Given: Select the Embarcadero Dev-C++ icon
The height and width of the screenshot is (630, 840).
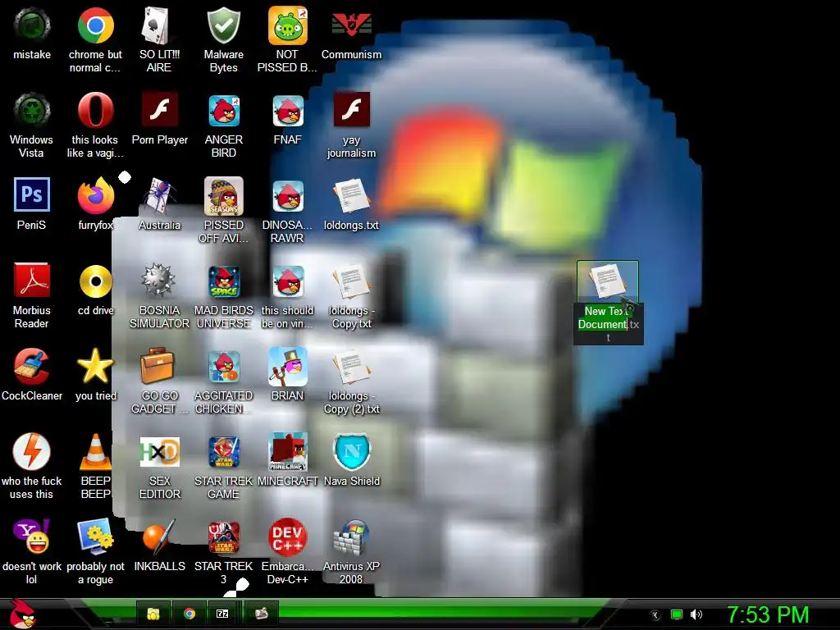Looking at the screenshot, I should click(287, 536).
